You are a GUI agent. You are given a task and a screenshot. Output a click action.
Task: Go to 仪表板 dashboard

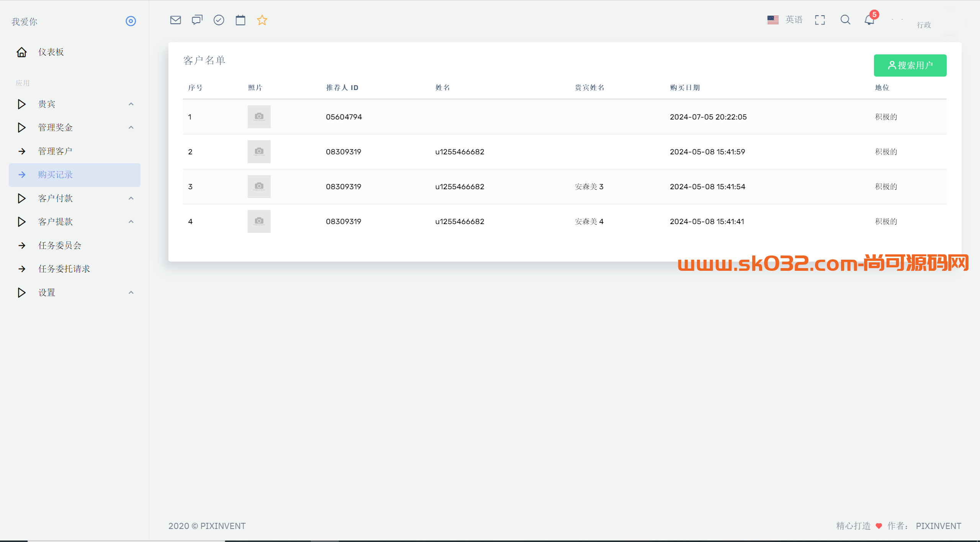[51, 52]
